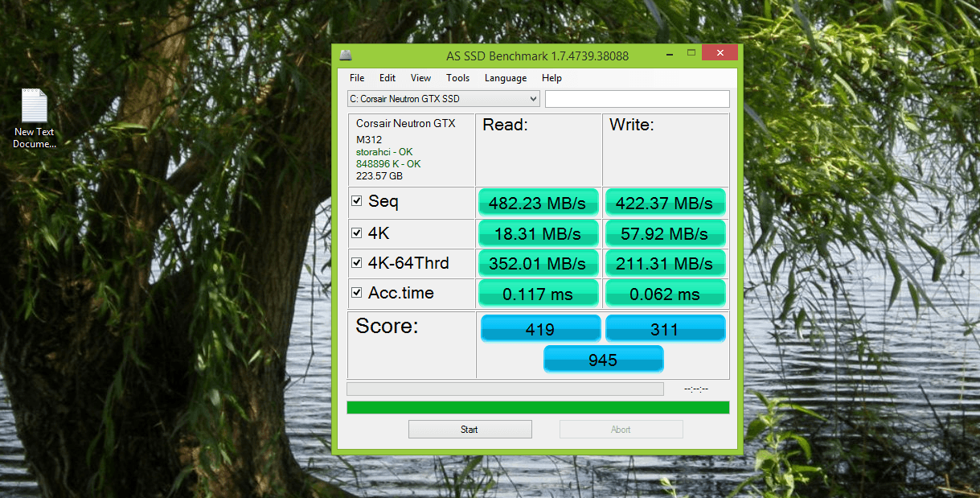Click the Corsair Neutron GTX drive name
This screenshot has width=980, height=498.
(406, 124)
